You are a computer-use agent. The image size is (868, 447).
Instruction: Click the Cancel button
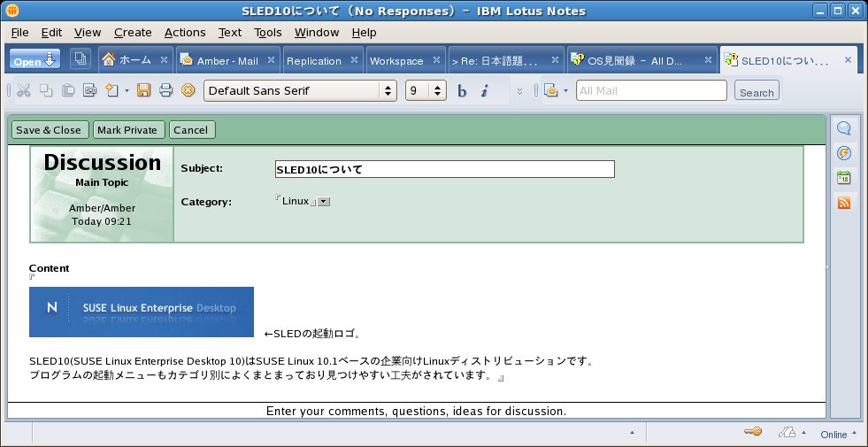click(x=191, y=130)
